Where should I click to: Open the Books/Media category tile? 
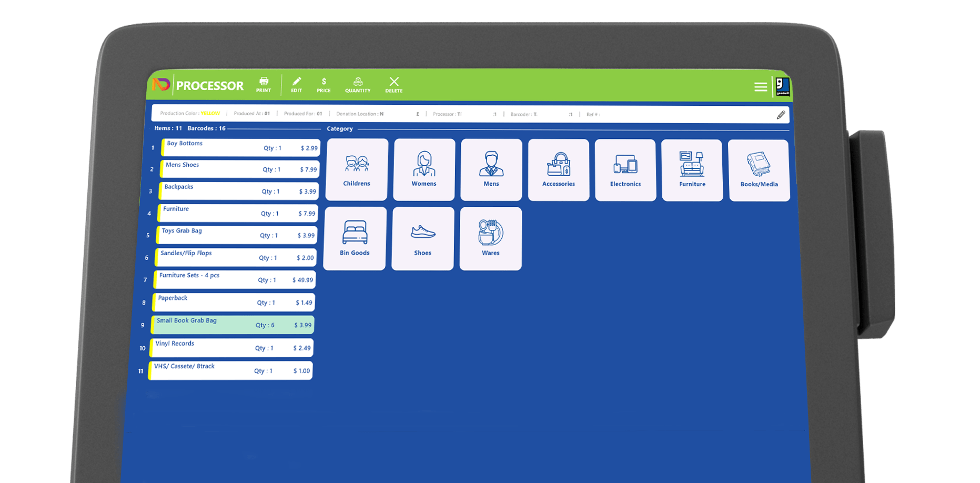(759, 170)
